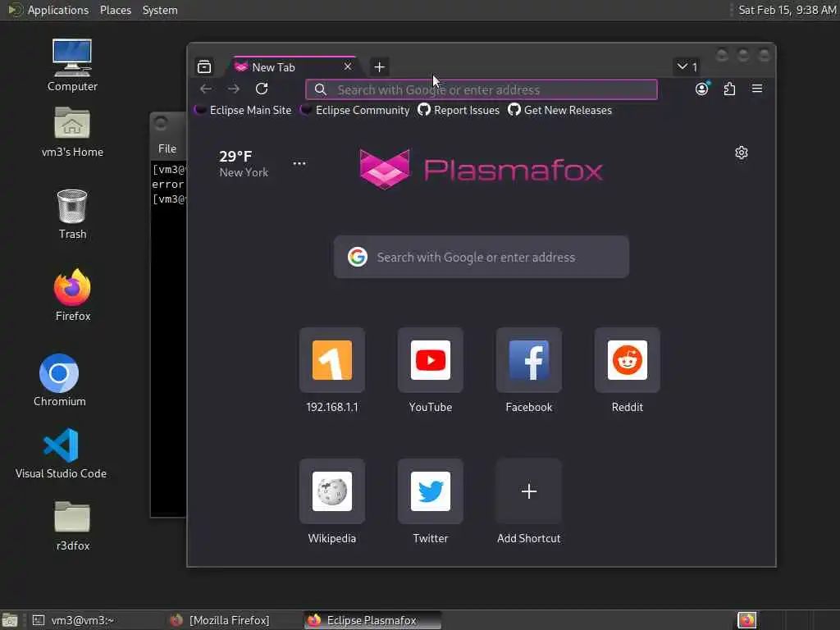Open the account profile icon
Viewport: 840px width, 630px height.
[x=702, y=89]
